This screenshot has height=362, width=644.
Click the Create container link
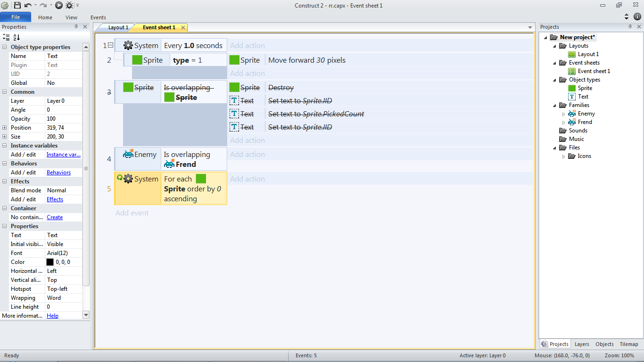(x=55, y=217)
